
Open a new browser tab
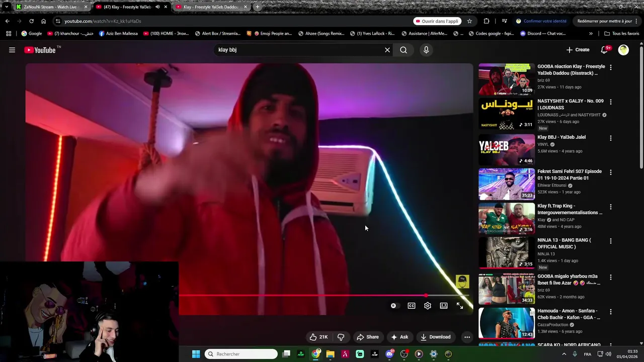pos(258,7)
